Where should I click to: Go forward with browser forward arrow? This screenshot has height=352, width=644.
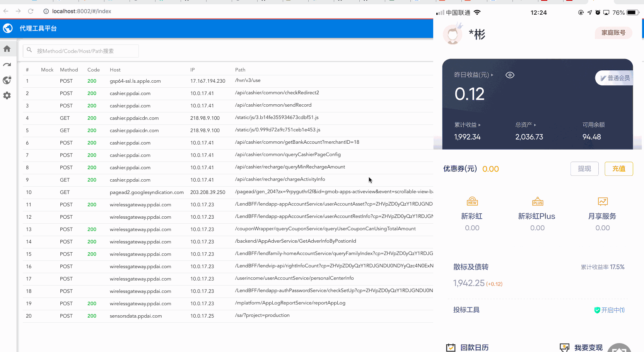(18, 11)
